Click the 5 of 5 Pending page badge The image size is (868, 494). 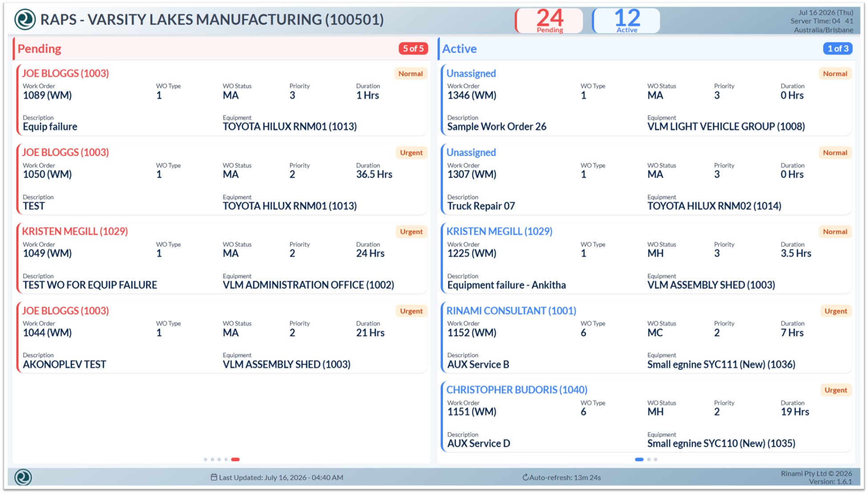pos(413,49)
